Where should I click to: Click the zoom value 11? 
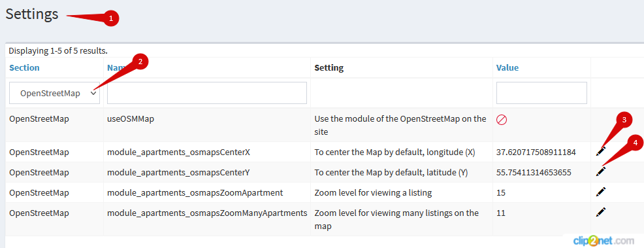[x=501, y=213]
